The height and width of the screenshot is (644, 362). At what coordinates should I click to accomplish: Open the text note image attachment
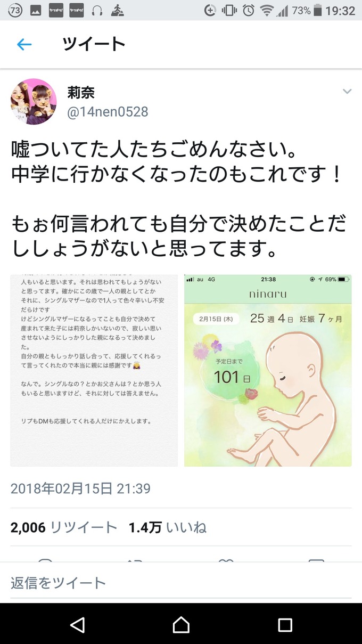click(94, 370)
